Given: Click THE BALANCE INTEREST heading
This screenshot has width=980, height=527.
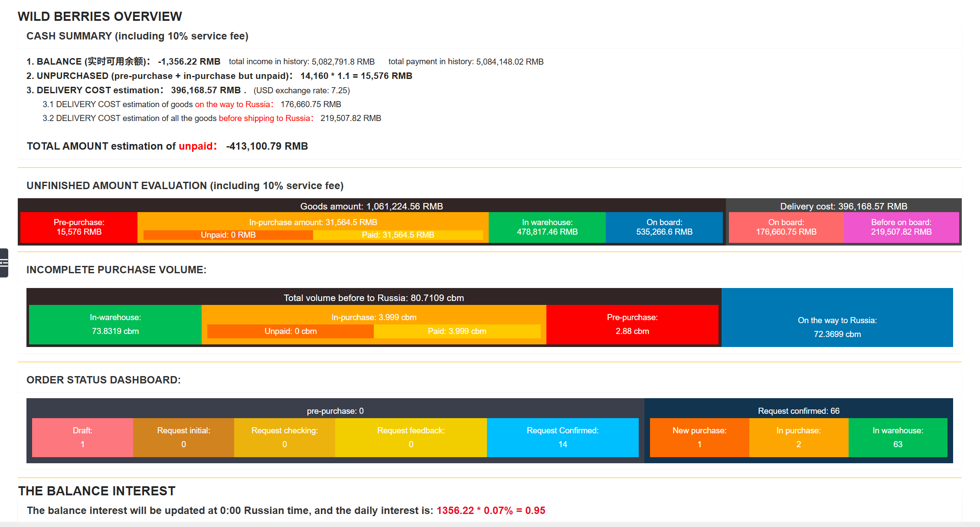Looking at the screenshot, I should point(97,491).
